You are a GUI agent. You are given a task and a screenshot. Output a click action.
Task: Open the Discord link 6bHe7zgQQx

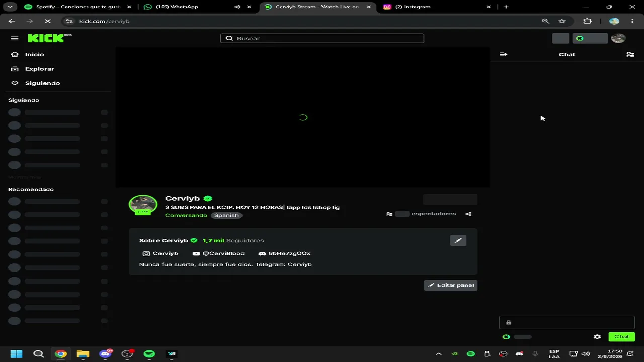coord(284,253)
